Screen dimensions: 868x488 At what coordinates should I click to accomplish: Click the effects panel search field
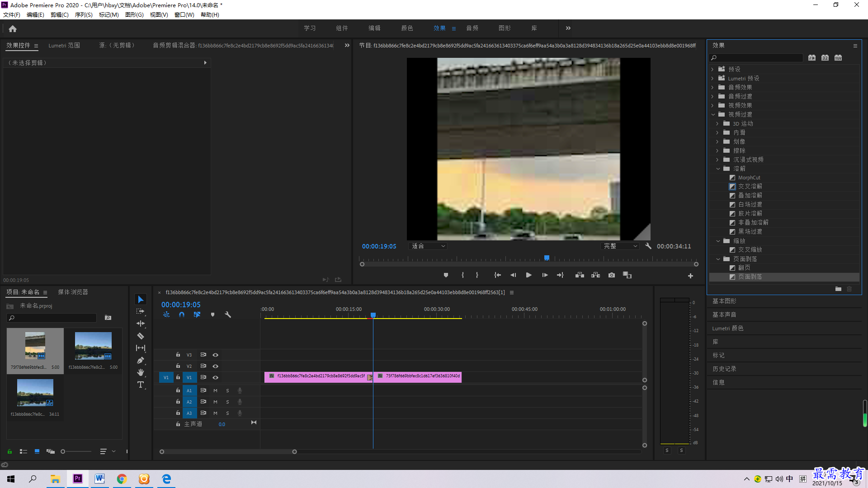click(757, 58)
